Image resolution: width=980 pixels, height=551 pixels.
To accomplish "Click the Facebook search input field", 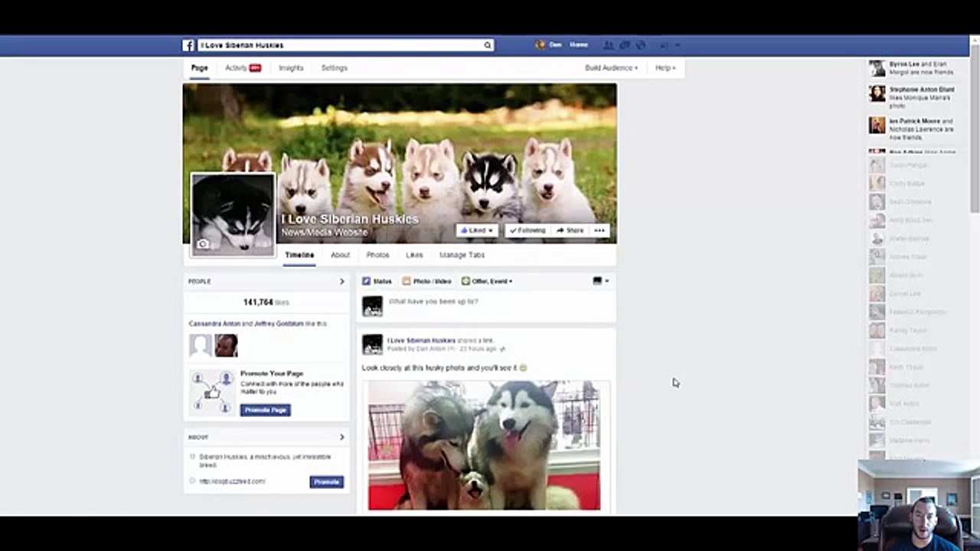I will point(340,45).
